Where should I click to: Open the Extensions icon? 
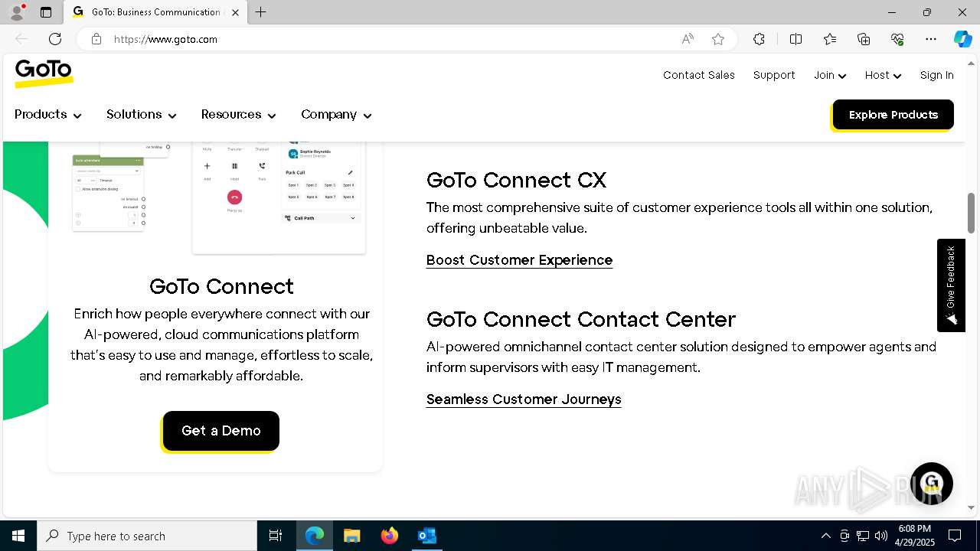click(x=759, y=39)
